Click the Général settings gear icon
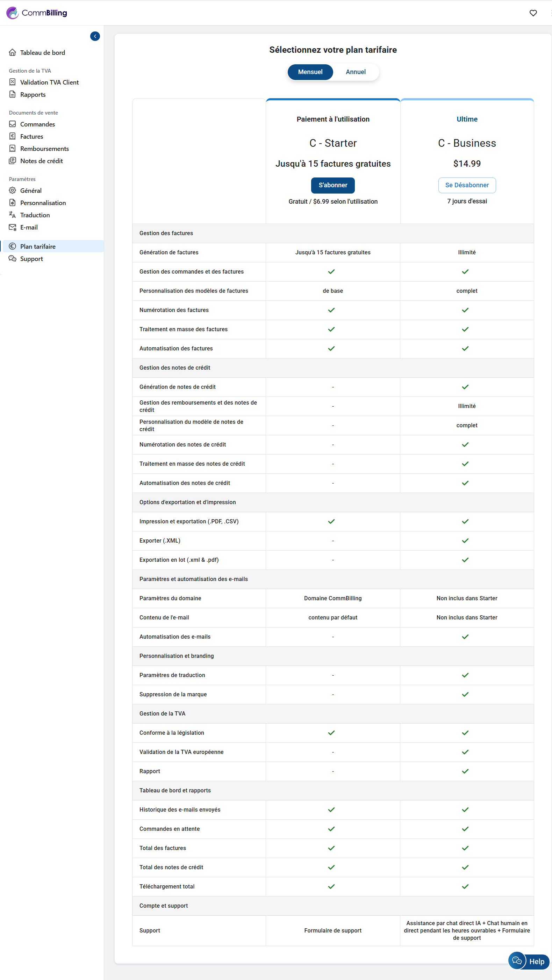 coord(13,191)
